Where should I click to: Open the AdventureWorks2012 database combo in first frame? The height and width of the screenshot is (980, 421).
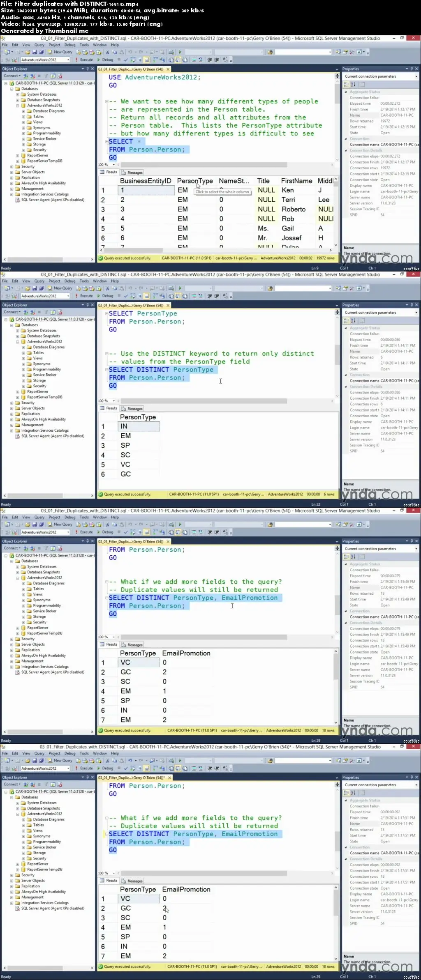68,60
